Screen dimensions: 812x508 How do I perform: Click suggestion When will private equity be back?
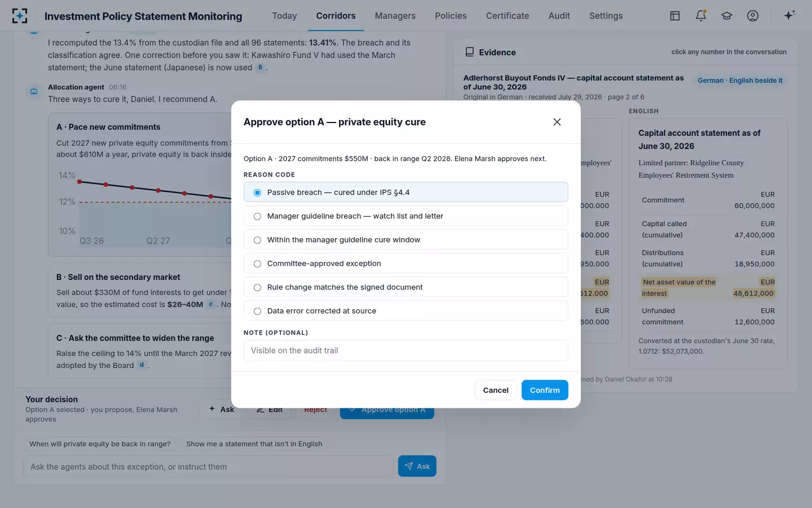(x=100, y=444)
